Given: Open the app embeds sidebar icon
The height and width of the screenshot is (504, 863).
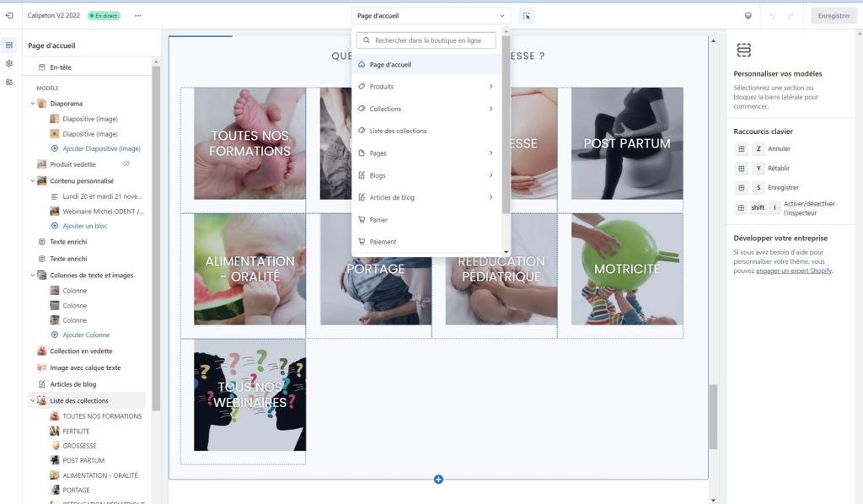Looking at the screenshot, I should pos(9,82).
